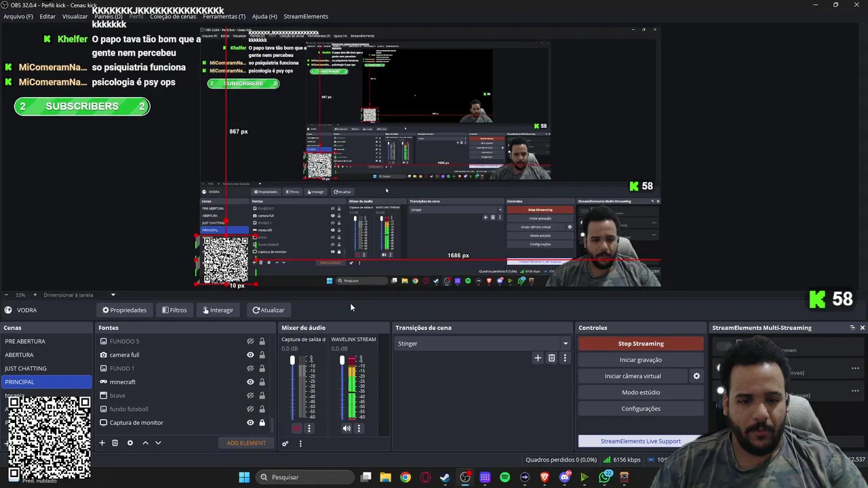
Task: Click the Stop Streaming button
Action: (641, 344)
